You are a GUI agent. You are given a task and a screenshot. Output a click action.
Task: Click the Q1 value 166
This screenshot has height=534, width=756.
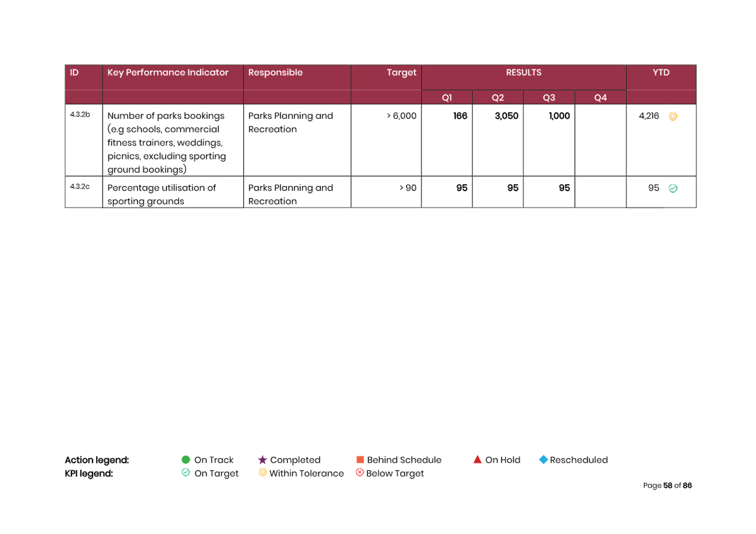pyautogui.click(x=460, y=116)
